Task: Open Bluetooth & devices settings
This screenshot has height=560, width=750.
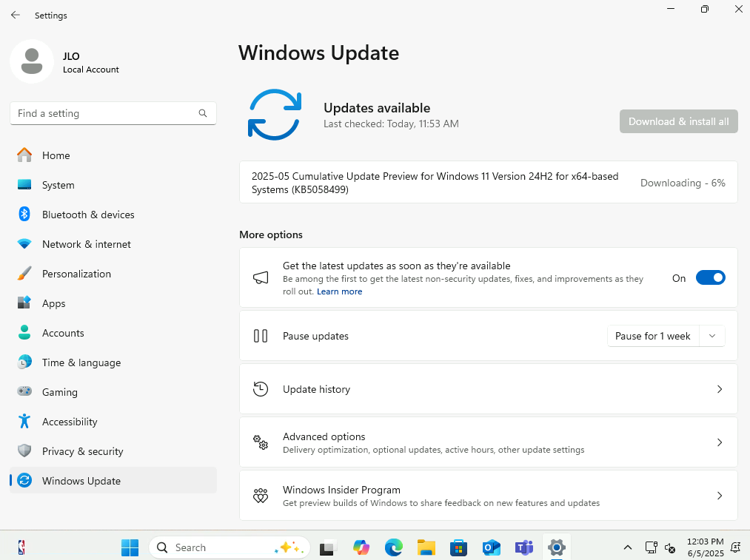Action: (x=113, y=214)
